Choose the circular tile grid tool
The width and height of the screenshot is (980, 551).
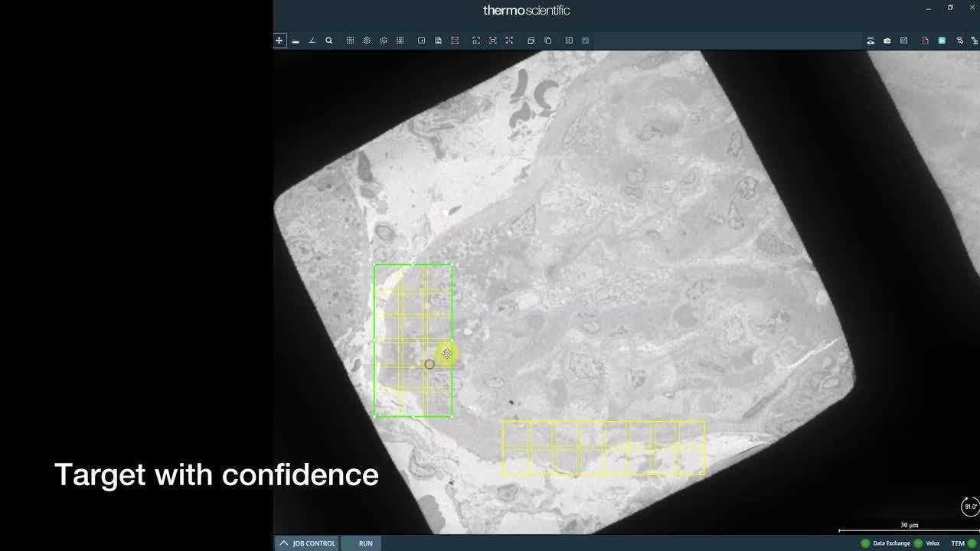tap(367, 41)
